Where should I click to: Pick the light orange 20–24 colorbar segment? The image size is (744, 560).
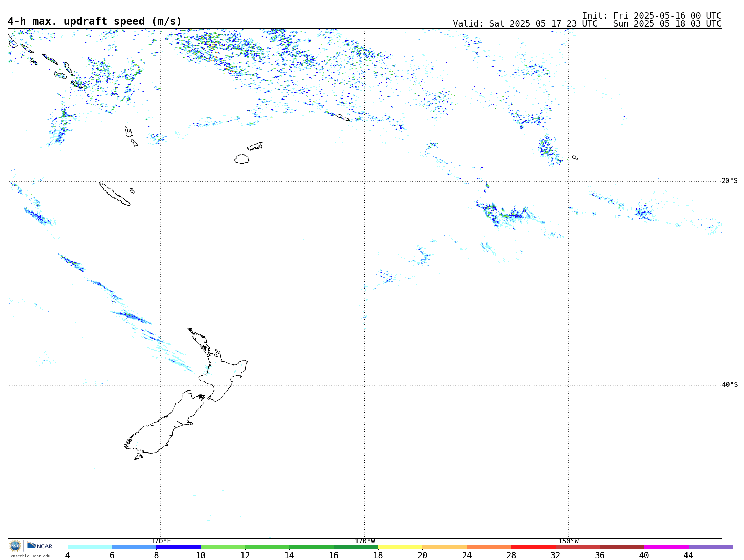click(445, 547)
